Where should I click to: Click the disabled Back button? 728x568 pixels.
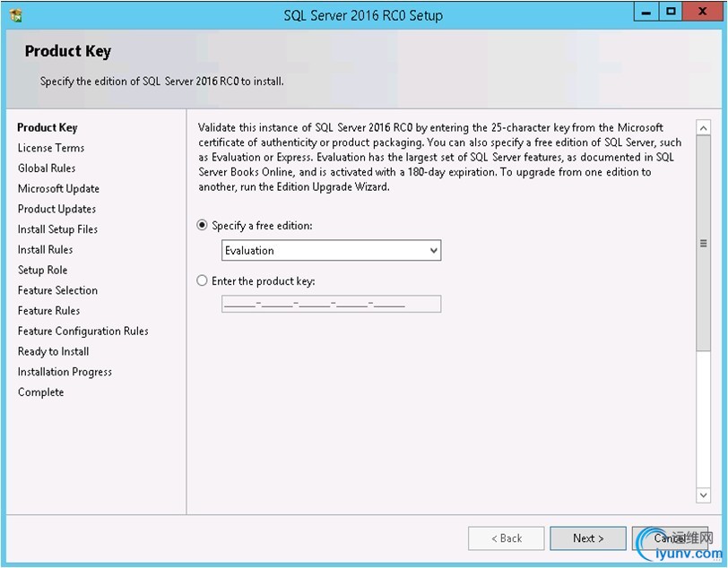pyautogui.click(x=506, y=538)
